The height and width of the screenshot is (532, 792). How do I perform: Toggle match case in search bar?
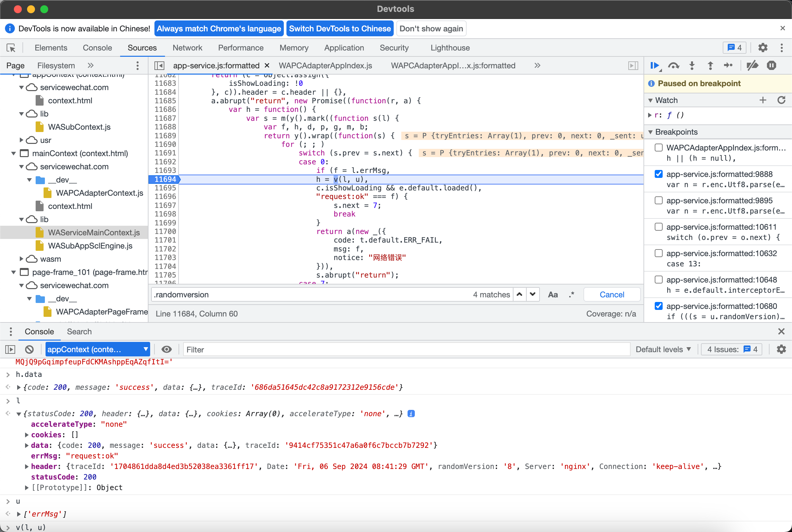(x=553, y=294)
